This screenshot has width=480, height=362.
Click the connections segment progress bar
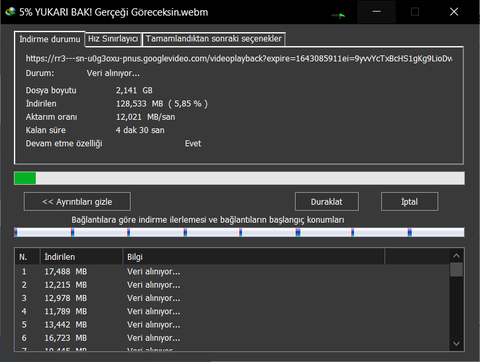[239, 232]
